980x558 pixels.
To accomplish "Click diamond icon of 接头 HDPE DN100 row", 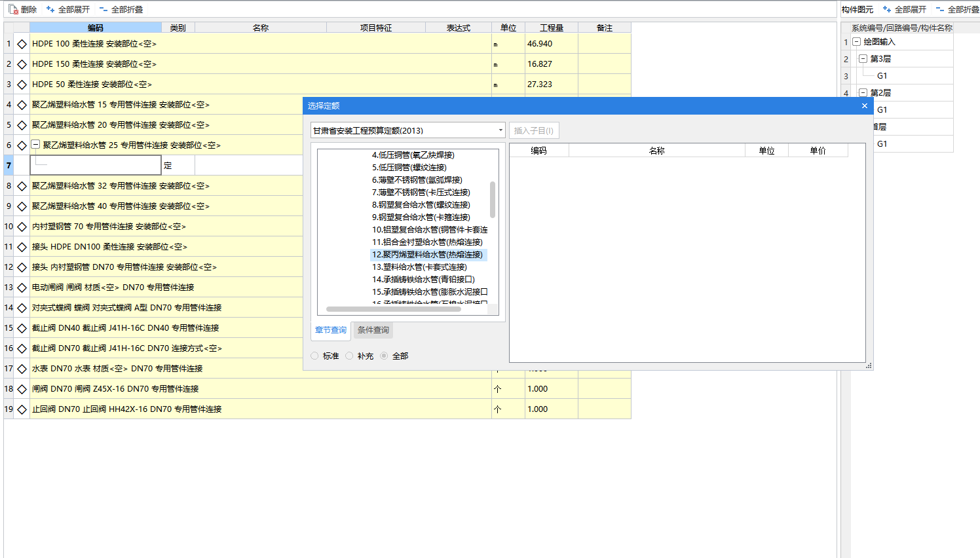I will (22, 247).
